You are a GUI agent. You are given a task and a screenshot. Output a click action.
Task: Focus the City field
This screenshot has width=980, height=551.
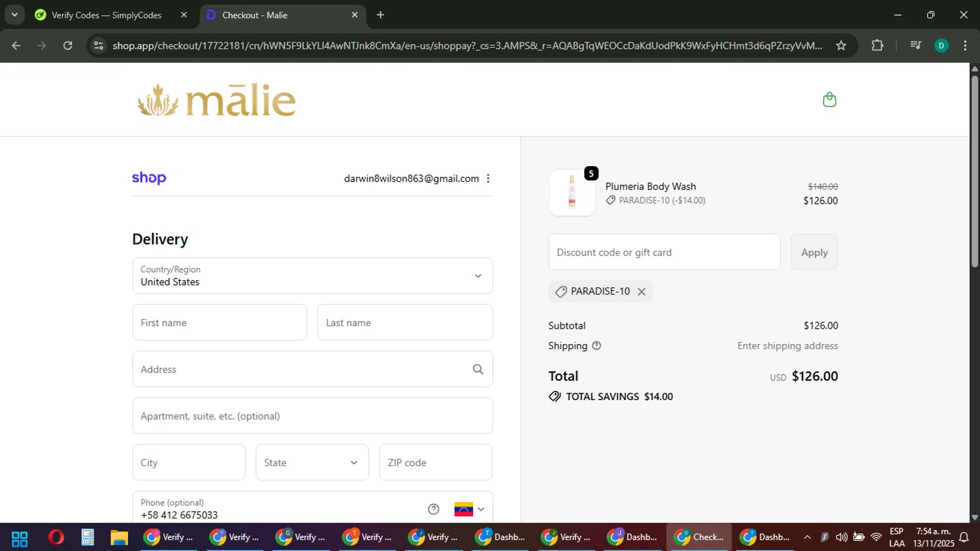tap(189, 462)
